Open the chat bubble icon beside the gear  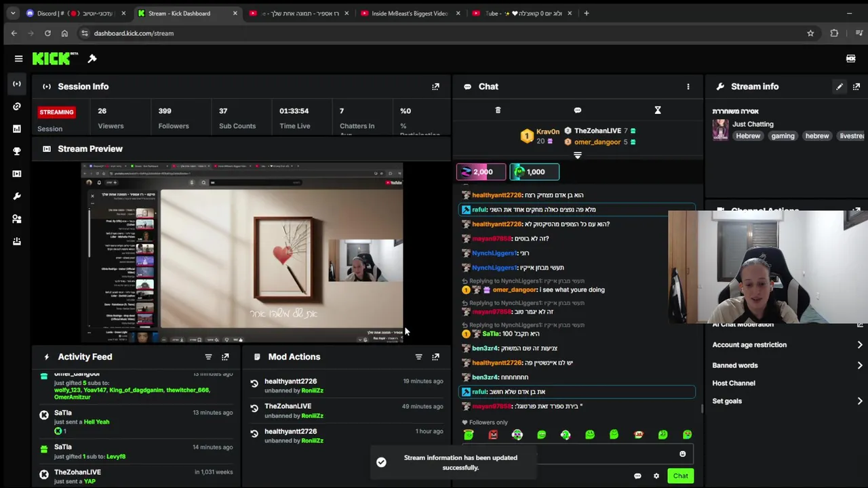tap(637, 476)
